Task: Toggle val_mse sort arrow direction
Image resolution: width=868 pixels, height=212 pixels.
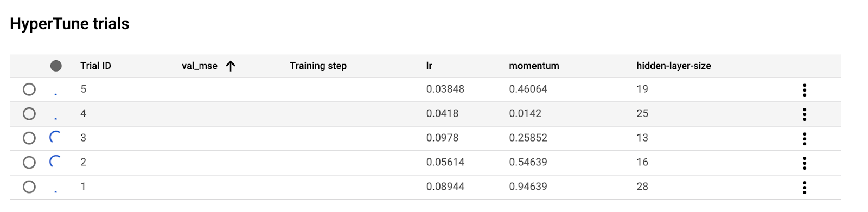Action: tap(231, 66)
